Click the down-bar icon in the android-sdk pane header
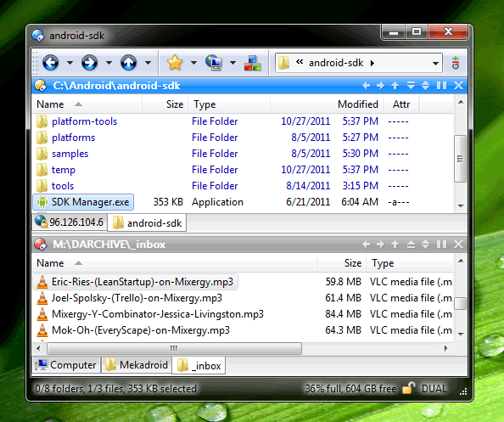Image resolution: width=504 pixels, height=422 pixels. point(411,86)
